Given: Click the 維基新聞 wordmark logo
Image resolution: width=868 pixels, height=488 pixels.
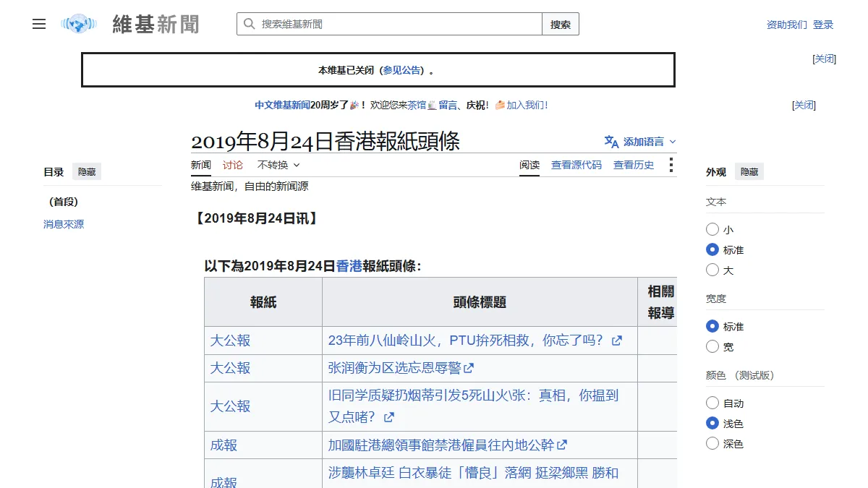Looking at the screenshot, I should coord(156,24).
